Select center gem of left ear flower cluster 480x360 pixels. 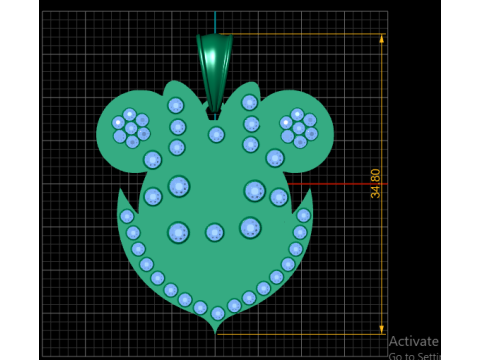131,128
